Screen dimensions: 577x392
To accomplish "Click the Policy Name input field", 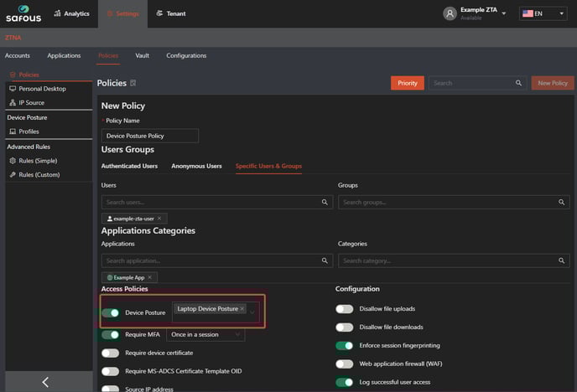I will click(150, 136).
